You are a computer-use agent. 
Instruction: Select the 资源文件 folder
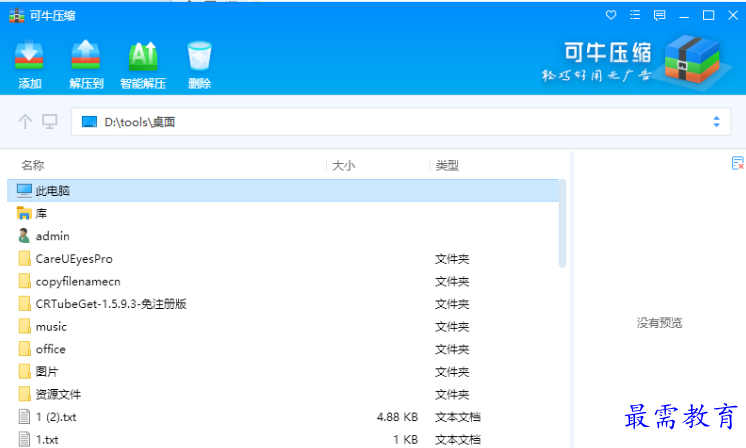coord(58,394)
